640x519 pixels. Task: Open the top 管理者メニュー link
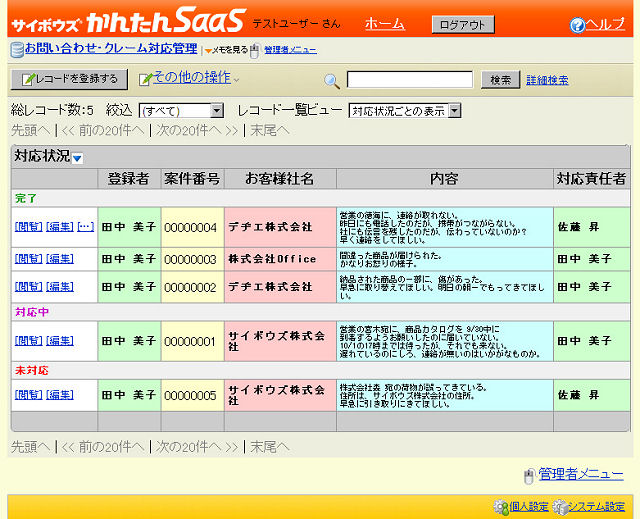[290, 50]
